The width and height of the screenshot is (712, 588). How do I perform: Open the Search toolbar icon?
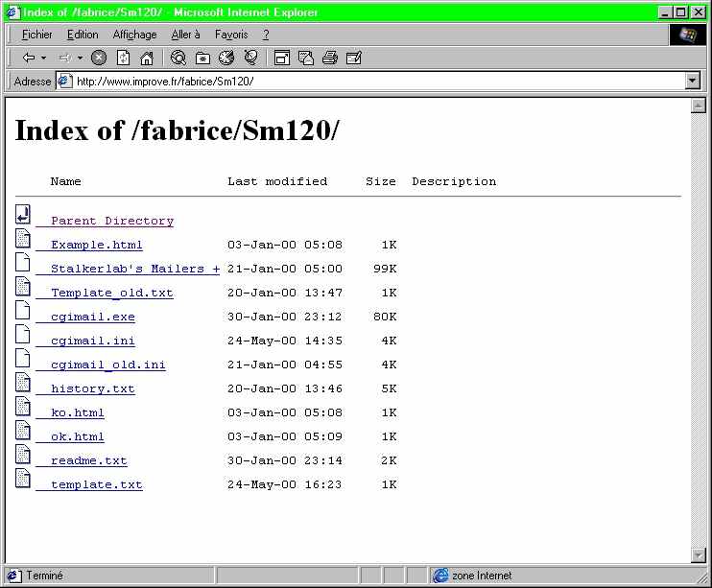[x=178, y=58]
